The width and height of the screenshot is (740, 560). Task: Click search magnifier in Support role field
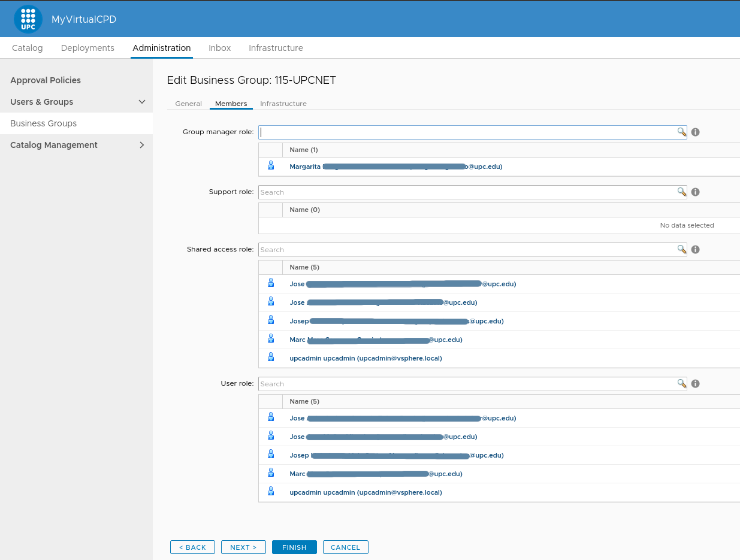(681, 192)
